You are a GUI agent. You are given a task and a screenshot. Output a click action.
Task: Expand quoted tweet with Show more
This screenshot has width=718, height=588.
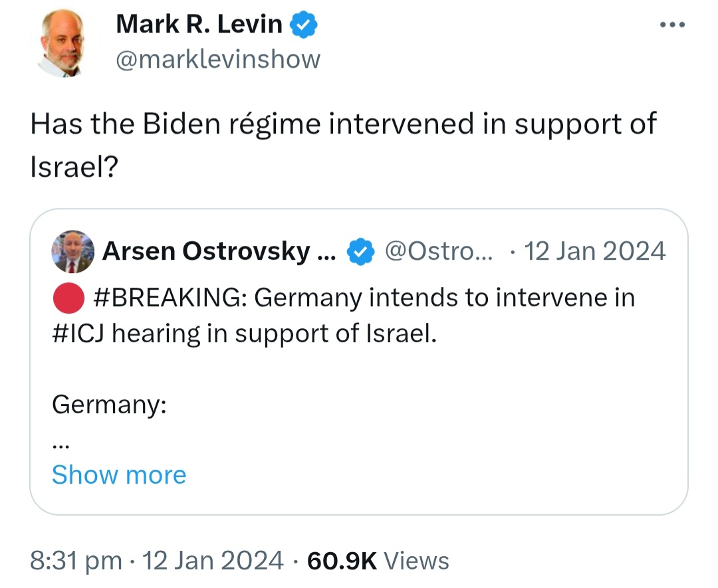coord(119,474)
